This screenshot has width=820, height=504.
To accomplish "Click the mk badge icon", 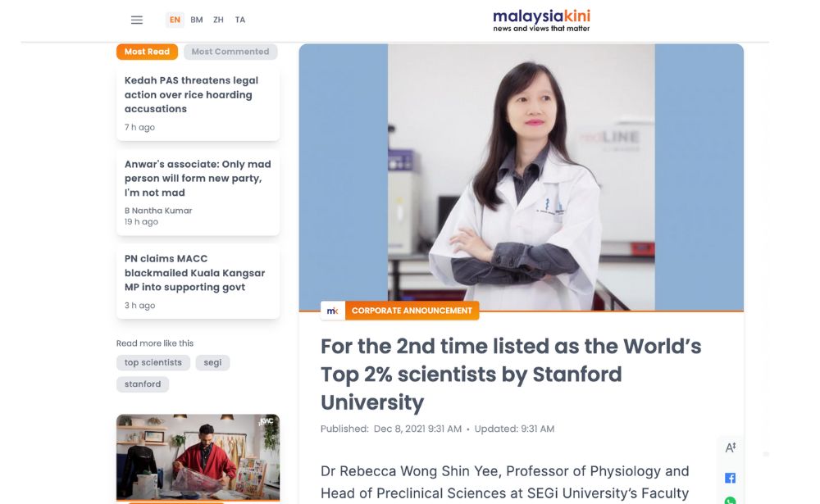I will point(332,311).
